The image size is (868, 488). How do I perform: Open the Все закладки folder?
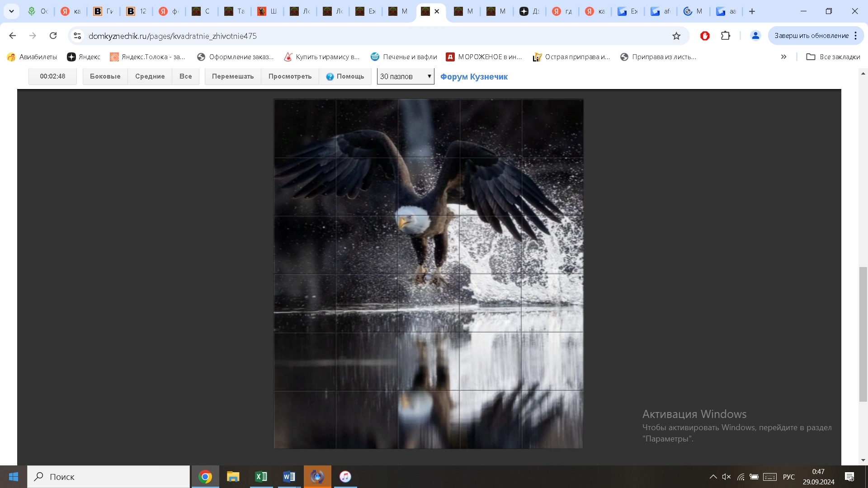click(x=833, y=57)
